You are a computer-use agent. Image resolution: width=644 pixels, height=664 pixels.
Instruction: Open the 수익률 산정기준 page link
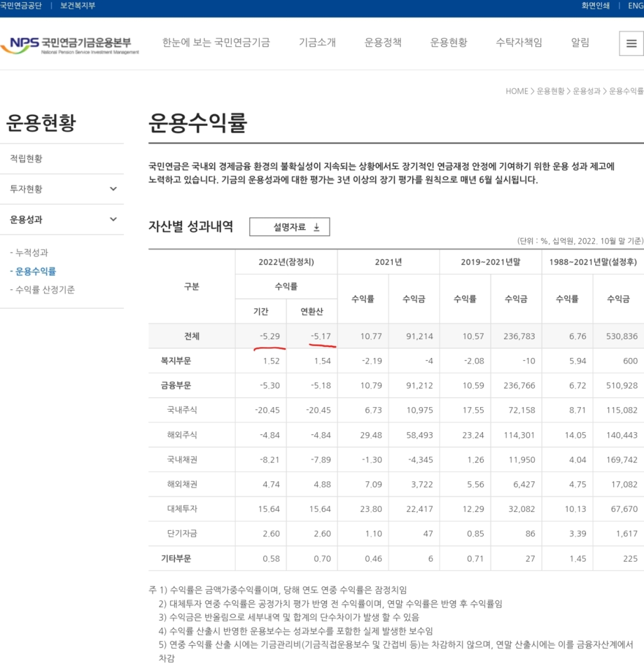click(45, 290)
